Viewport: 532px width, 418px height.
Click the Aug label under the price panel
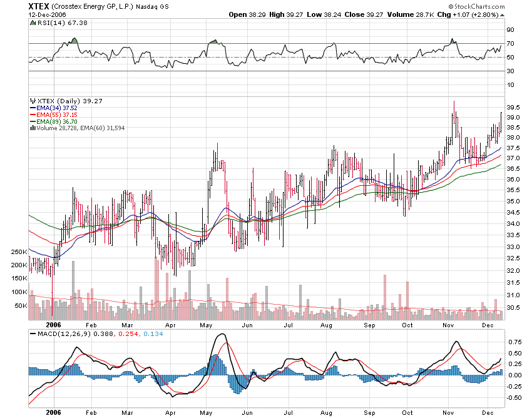(x=326, y=325)
